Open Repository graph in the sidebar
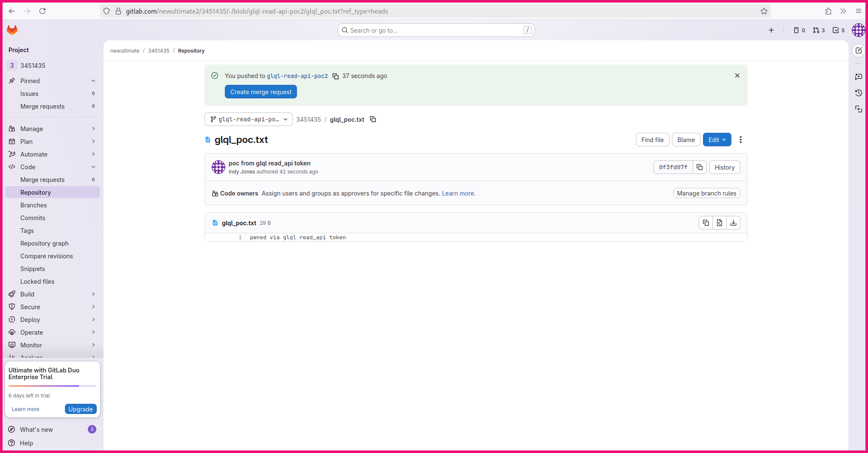868x453 pixels. 53,243
